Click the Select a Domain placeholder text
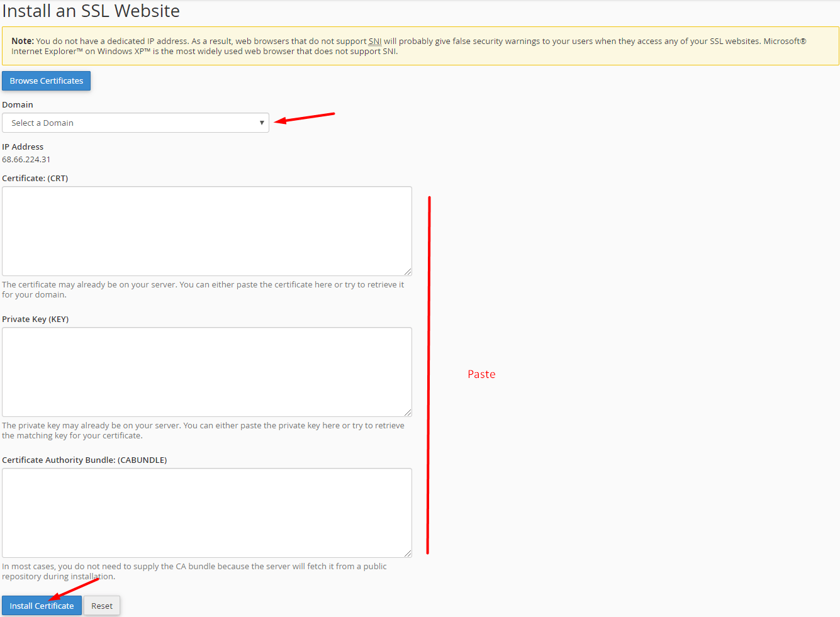The width and height of the screenshot is (840, 617). [42, 123]
